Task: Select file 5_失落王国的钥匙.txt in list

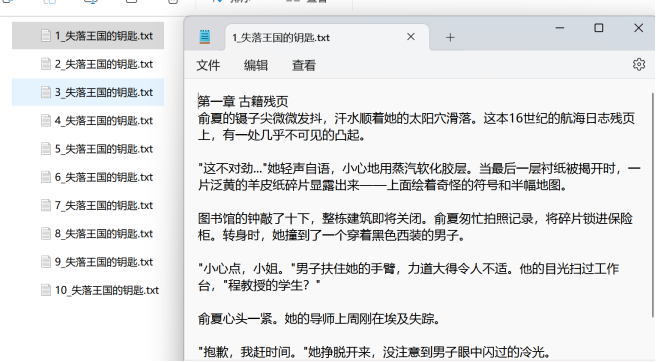Action: (88, 149)
